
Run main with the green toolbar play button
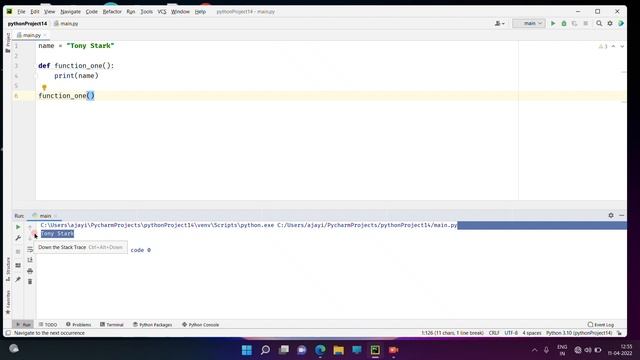553,24
